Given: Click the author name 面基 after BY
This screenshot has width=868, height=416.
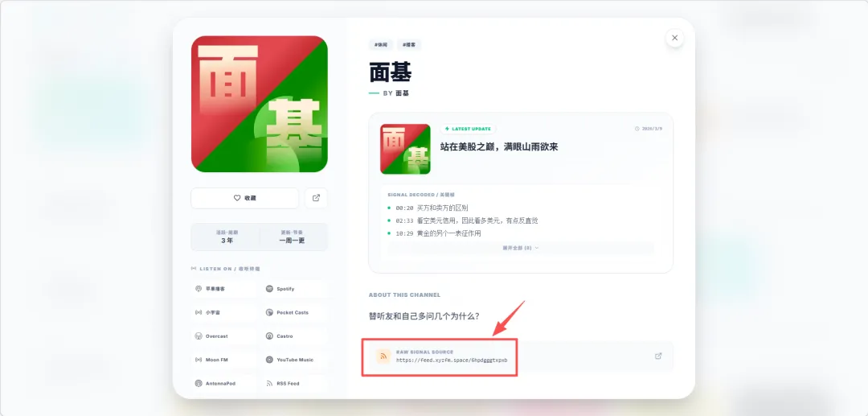Looking at the screenshot, I should [x=403, y=93].
